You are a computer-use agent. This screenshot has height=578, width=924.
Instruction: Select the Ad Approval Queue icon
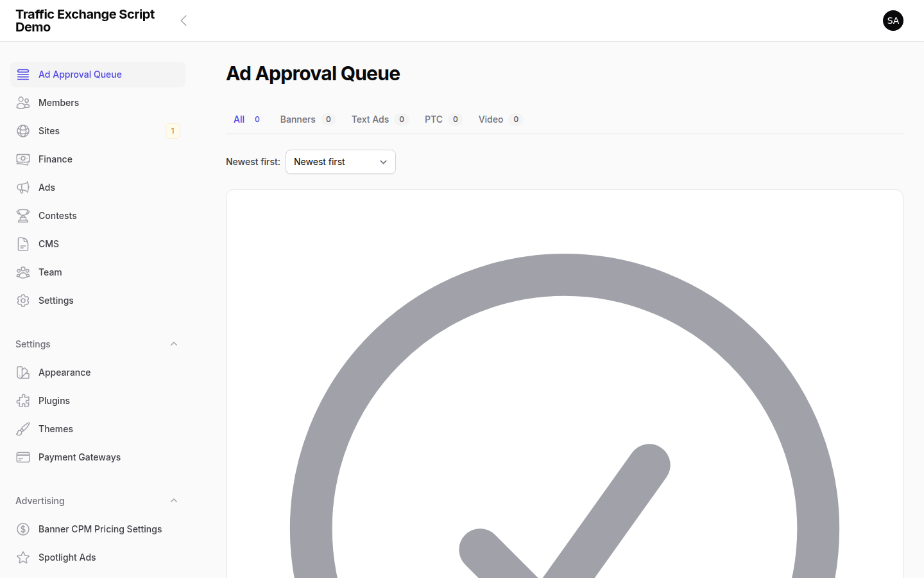(x=22, y=74)
